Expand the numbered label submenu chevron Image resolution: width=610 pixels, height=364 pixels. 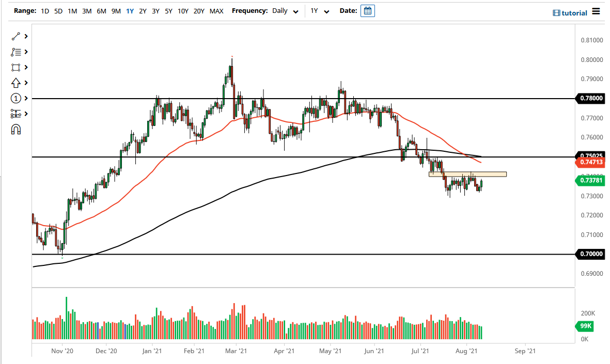26,99
